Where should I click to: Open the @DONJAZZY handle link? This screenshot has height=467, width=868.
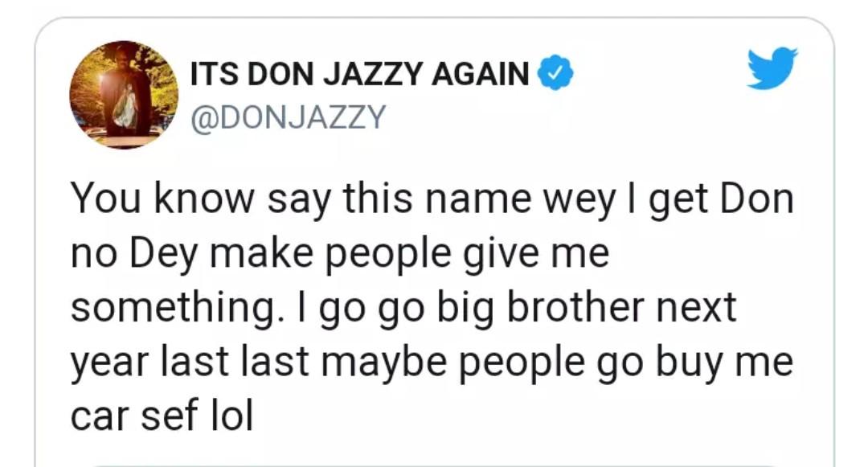click(x=288, y=118)
